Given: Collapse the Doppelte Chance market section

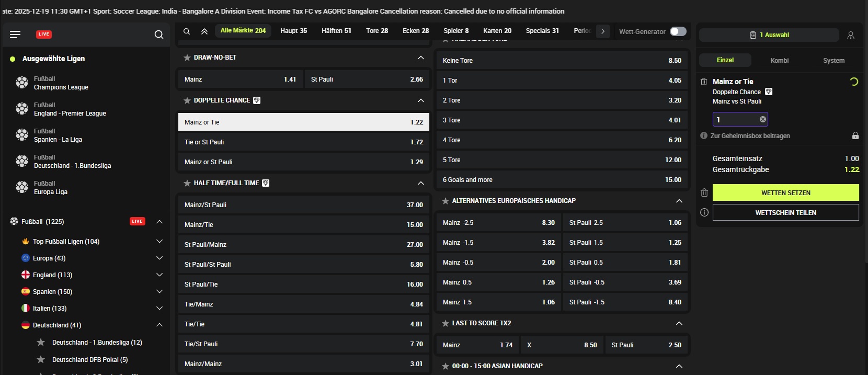Looking at the screenshot, I should point(420,100).
